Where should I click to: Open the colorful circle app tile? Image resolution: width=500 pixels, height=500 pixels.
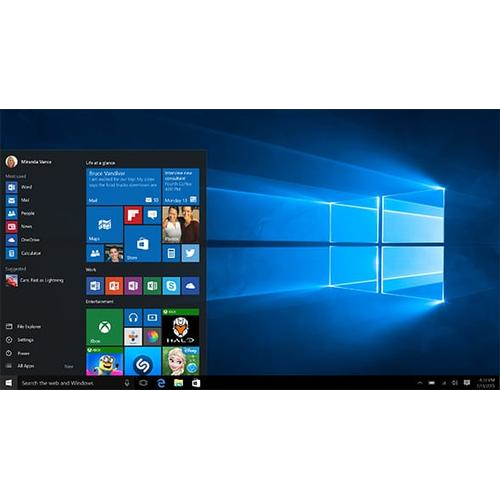coord(152,337)
